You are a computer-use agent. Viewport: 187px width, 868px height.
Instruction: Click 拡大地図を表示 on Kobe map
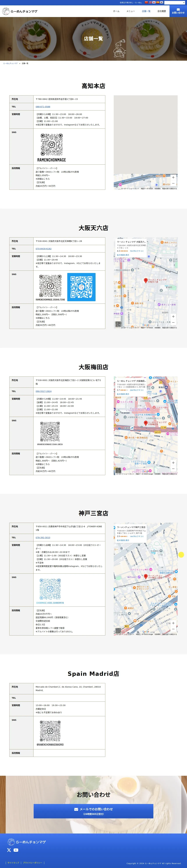click(x=123, y=540)
